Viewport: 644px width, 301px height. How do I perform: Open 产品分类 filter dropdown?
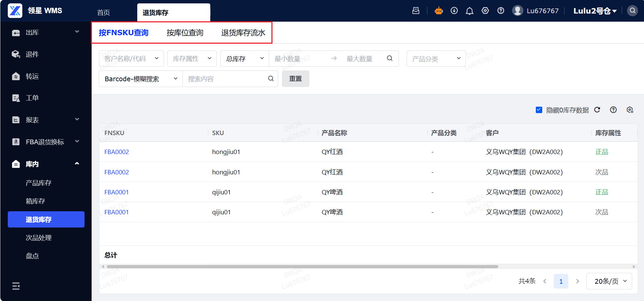(436, 59)
